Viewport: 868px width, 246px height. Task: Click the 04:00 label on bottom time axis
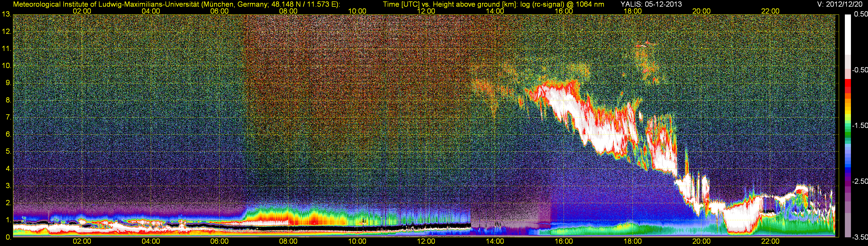(x=151, y=241)
